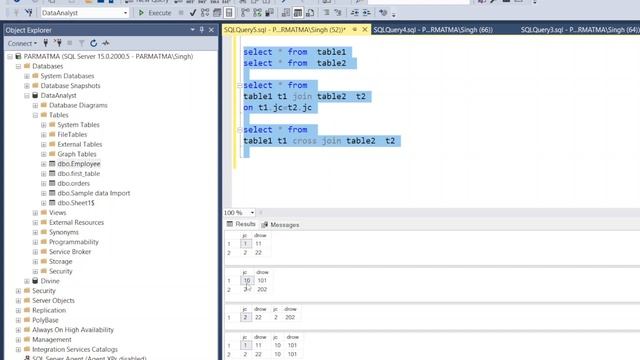Click the PARMATMA server icon in the tree

(x=18, y=56)
